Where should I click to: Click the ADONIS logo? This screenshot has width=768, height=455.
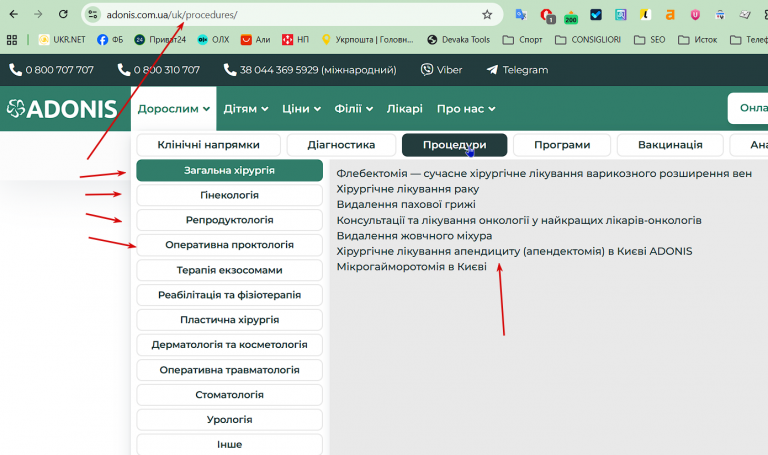[x=62, y=109]
